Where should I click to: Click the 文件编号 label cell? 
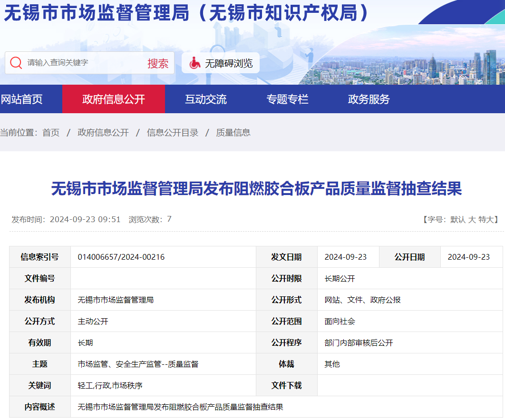click(40, 278)
